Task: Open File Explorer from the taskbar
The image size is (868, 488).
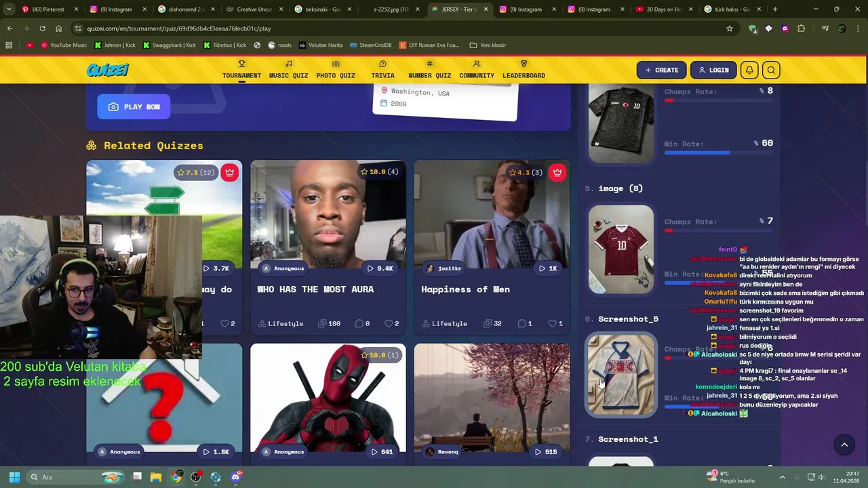Action: pos(156,477)
